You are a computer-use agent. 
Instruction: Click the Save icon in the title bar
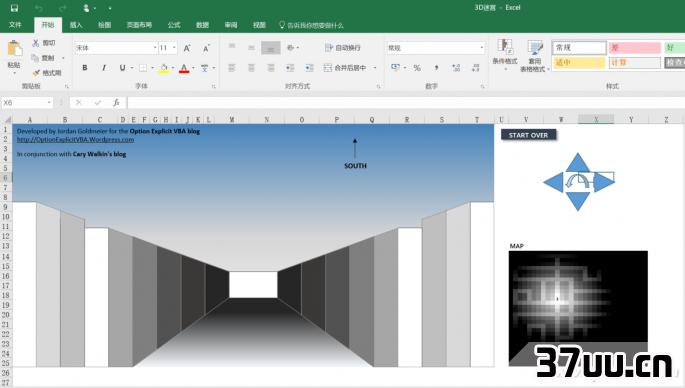[14, 8]
